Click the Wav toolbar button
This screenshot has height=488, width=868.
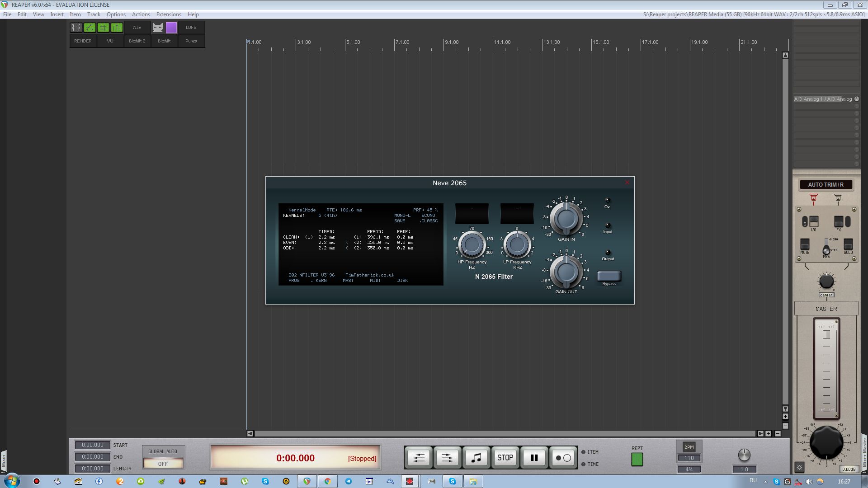pos(137,28)
